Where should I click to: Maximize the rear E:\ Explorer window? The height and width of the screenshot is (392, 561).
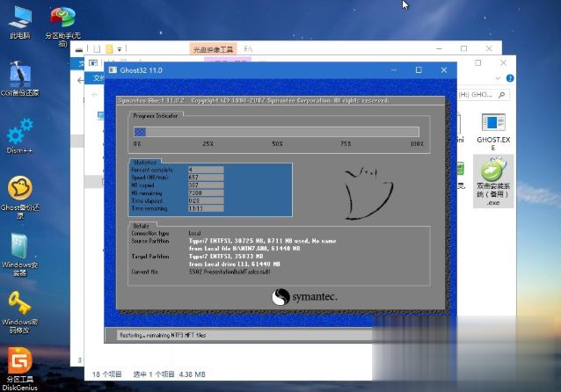(463, 48)
